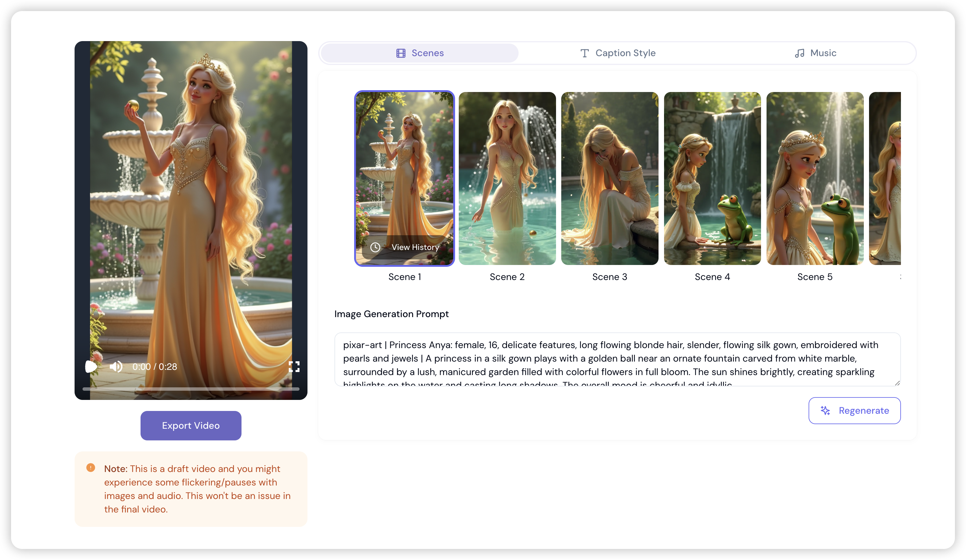Click the Scene 2 label
966x560 pixels.
(x=507, y=277)
